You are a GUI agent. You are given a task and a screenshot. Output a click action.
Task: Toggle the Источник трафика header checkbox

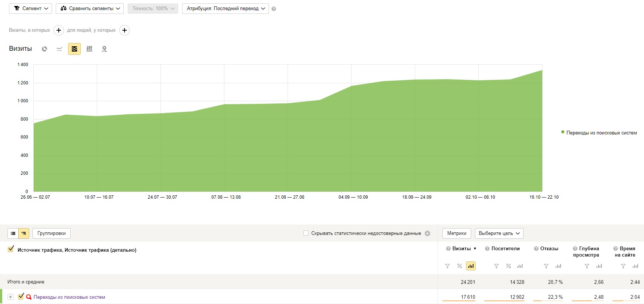point(11,249)
